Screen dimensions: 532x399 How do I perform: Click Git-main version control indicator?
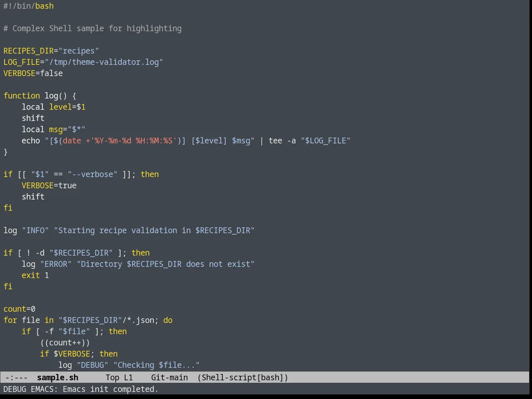pyautogui.click(x=169, y=377)
